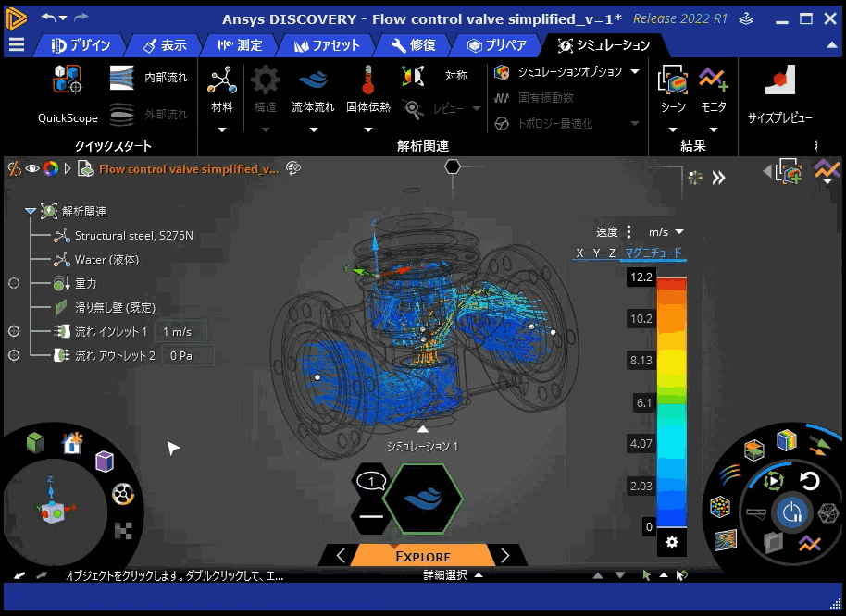Click the legend settings gear
The image size is (846, 616).
click(672, 542)
